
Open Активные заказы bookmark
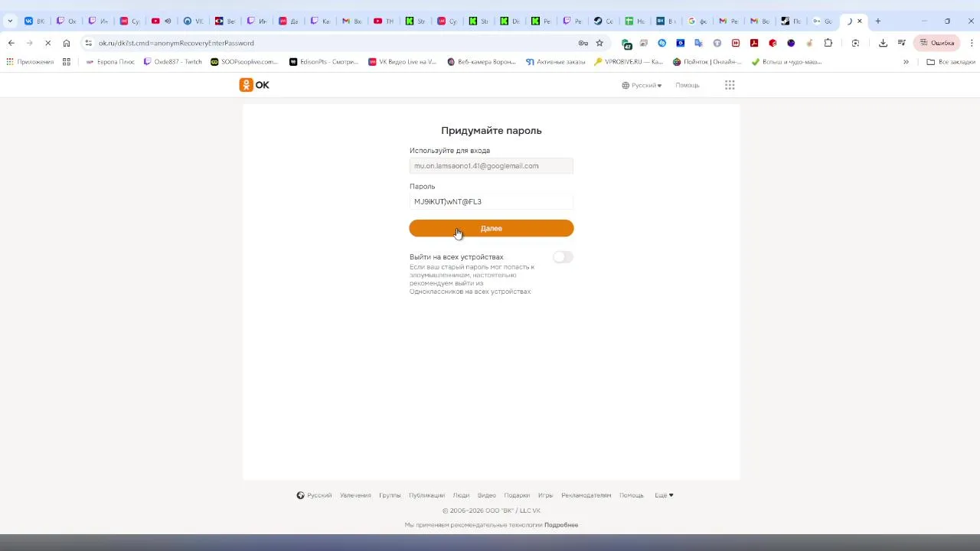[556, 61]
